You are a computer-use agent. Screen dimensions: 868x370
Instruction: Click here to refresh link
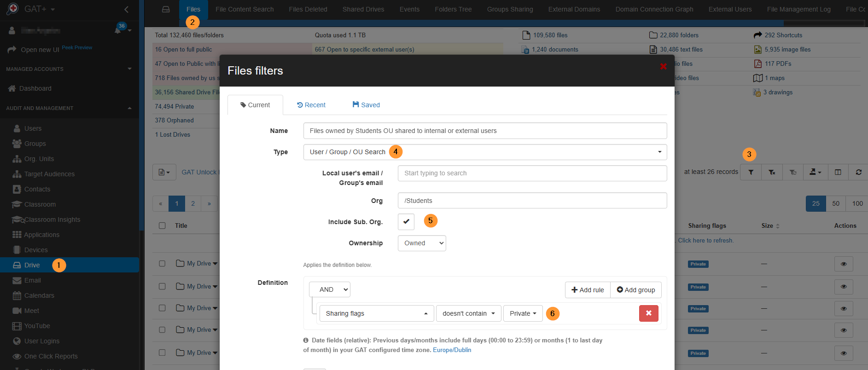[705, 241]
